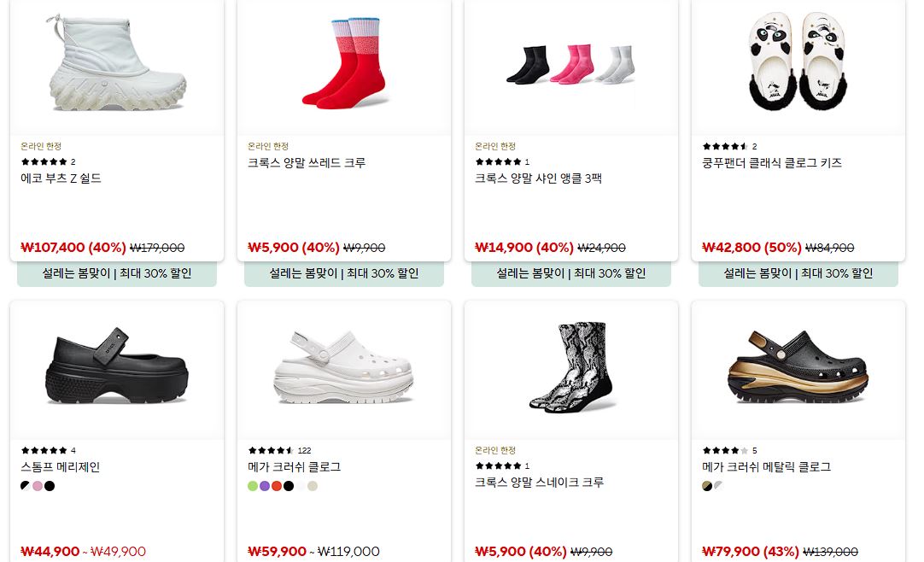
Task: Open 크록스 양말 샤인 앵클 3팩 product link
Action: point(538,178)
